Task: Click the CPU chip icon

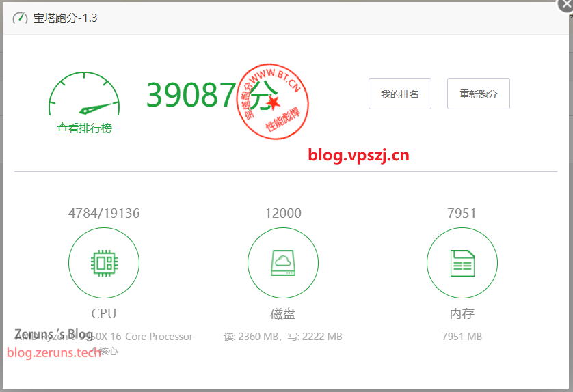Action: [104, 263]
